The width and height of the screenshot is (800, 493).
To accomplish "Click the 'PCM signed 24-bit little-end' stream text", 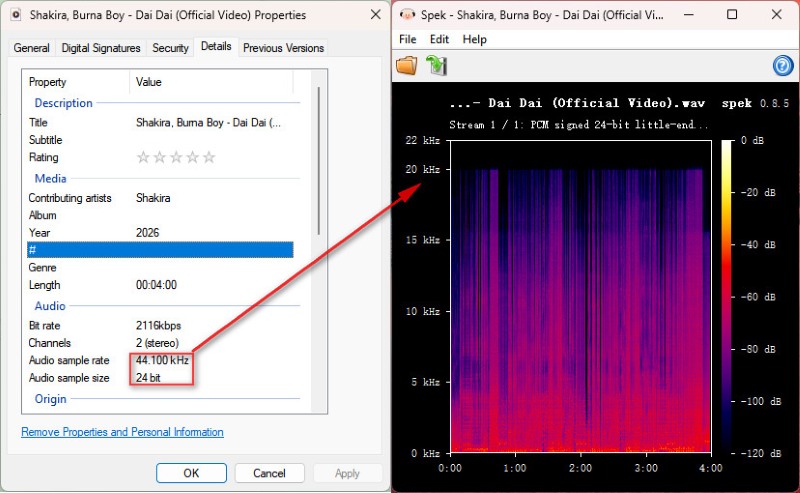I will tap(619, 125).
